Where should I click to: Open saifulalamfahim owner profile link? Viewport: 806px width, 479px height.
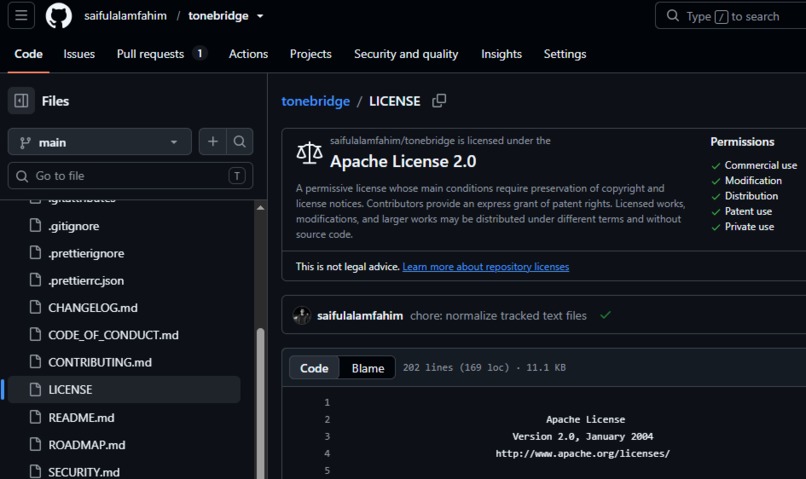(125, 16)
